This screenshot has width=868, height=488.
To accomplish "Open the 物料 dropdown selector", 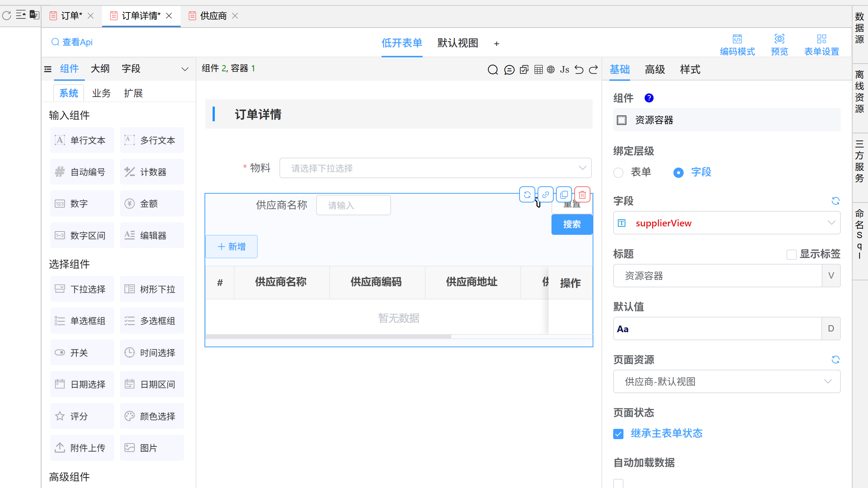I will (x=435, y=168).
